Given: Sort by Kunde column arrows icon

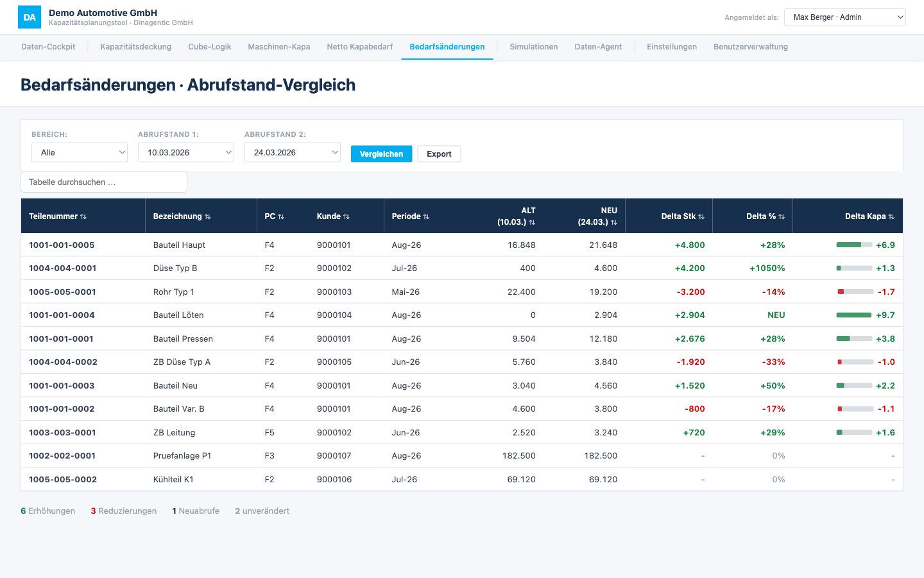Looking at the screenshot, I should 346,217.
